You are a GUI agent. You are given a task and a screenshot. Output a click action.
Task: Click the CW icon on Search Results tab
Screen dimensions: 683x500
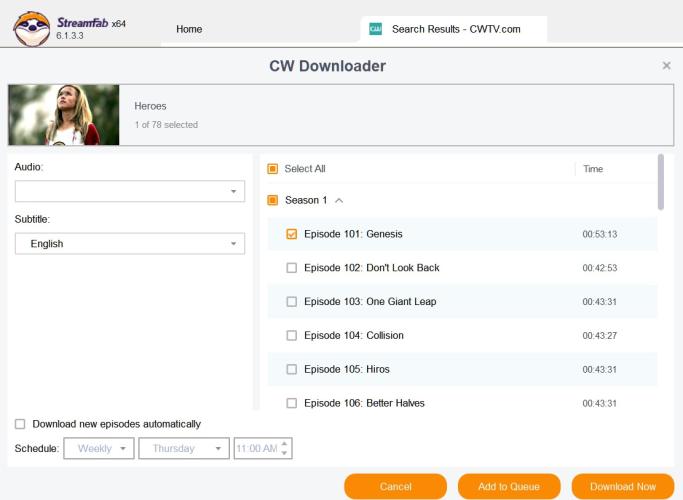375,29
